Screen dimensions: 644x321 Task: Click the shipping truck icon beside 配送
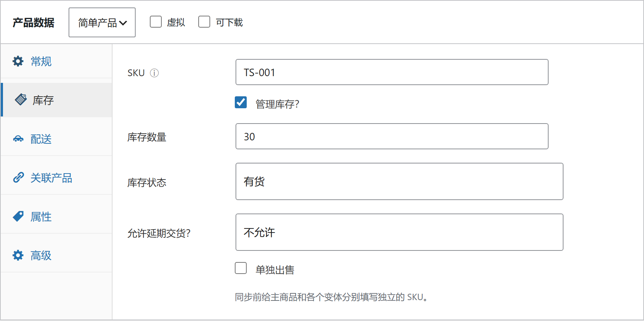click(x=18, y=139)
